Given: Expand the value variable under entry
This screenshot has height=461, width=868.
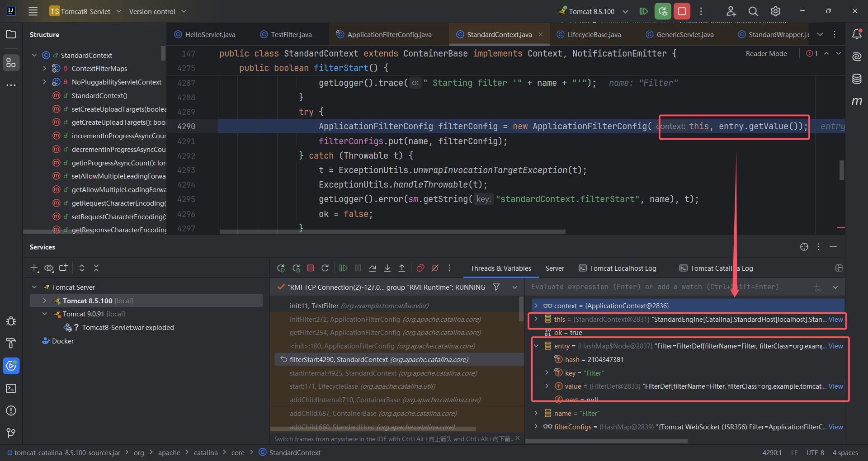Looking at the screenshot, I should 547,386.
